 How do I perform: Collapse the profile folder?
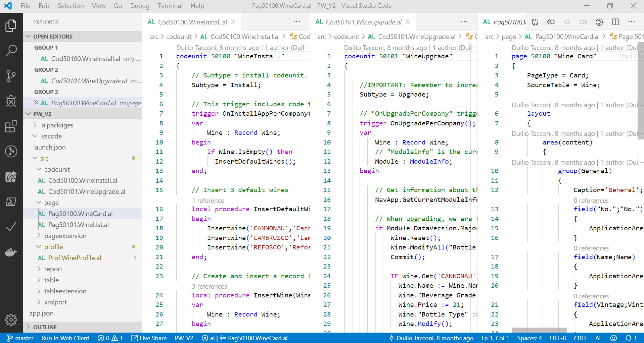[83, 247]
